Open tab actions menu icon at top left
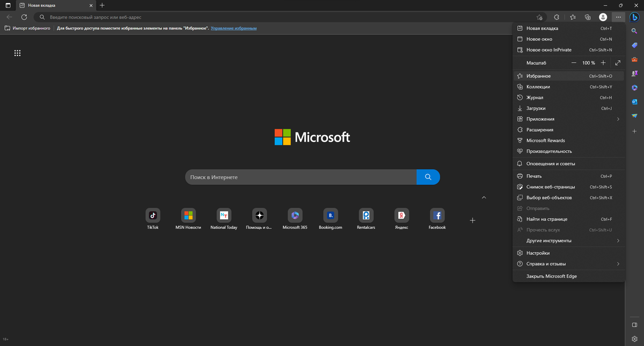The height and width of the screenshot is (346, 644). tap(8, 5)
